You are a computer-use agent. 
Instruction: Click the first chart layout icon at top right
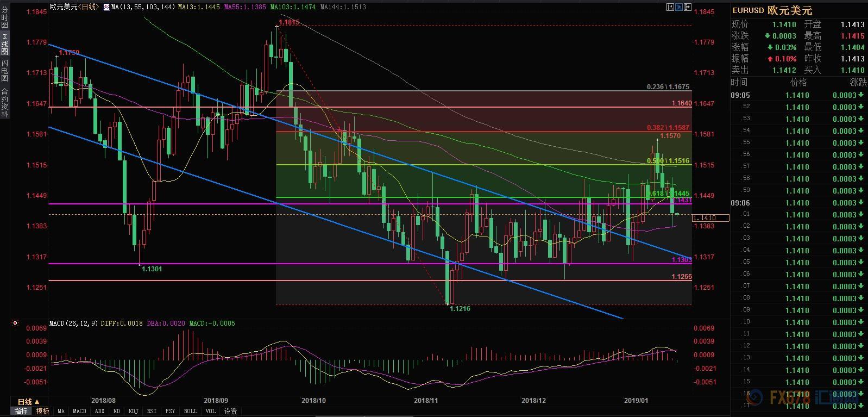(670, 7)
